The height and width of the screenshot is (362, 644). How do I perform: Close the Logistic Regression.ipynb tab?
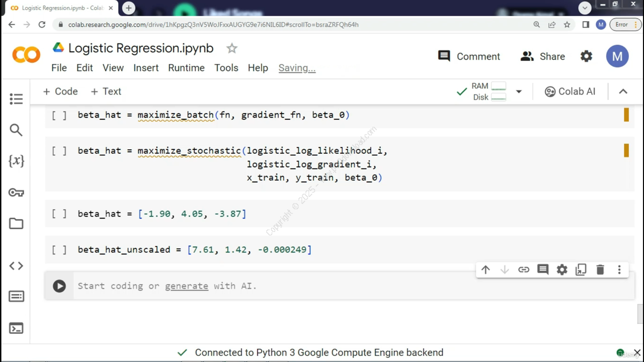click(111, 8)
